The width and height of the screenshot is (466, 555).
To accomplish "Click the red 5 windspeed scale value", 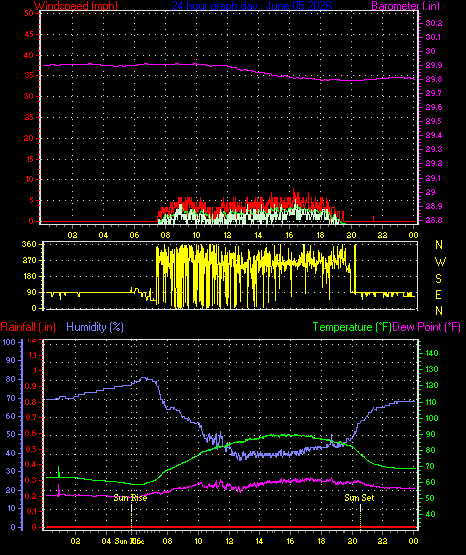I will [x=31, y=200].
